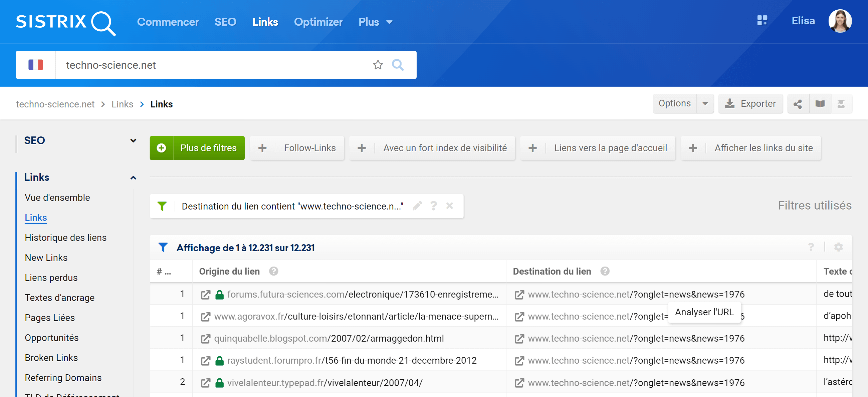Click Elisa username in header
Screen dimensions: 868x397
click(x=803, y=21)
